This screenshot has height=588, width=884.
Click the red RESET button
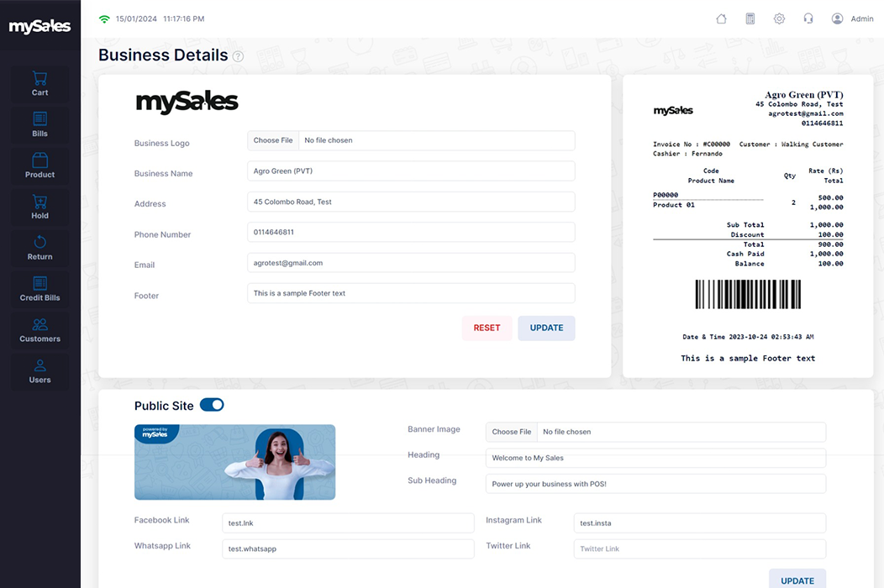pos(487,328)
